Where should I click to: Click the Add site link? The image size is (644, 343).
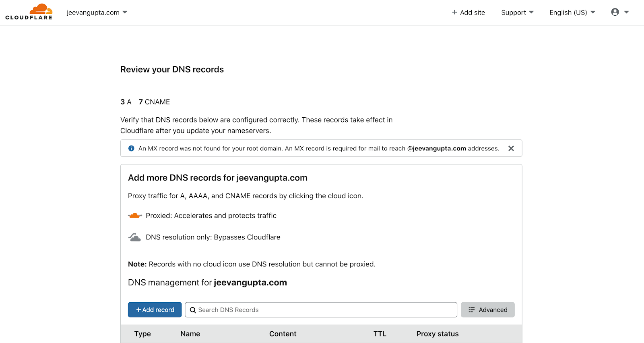pos(469,12)
